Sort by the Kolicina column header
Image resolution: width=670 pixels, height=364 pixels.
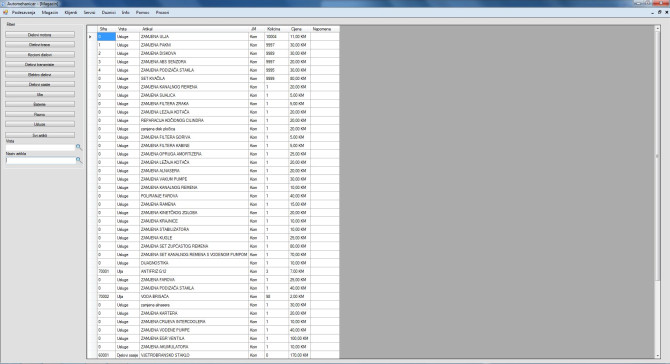pyautogui.click(x=276, y=29)
